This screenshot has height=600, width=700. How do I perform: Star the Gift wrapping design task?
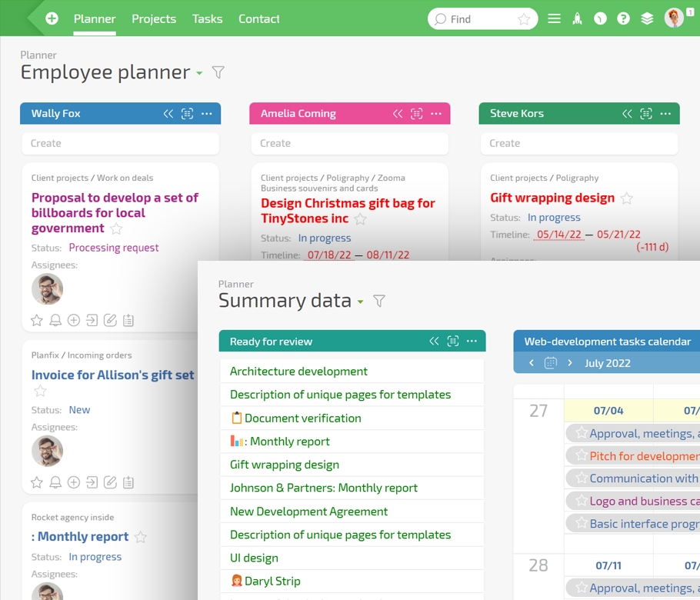627,198
